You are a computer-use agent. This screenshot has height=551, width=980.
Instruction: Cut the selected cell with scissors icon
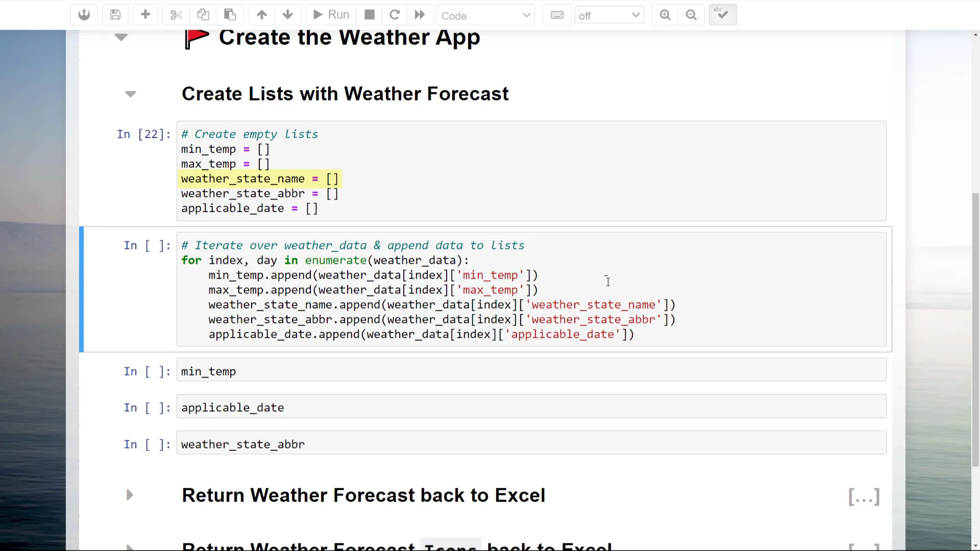point(176,15)
